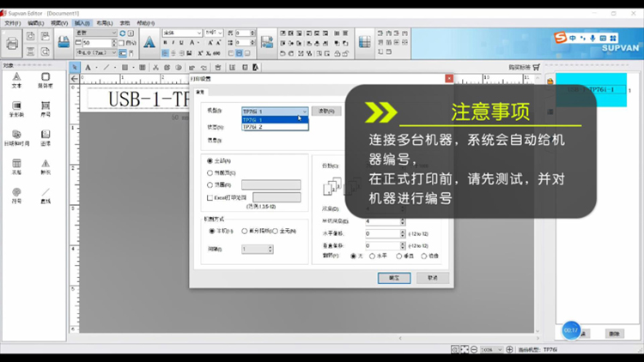The width and height of the screenshot is (644, 362).
Task: Click the large blue letter A text icon
Action: point(149,42)
